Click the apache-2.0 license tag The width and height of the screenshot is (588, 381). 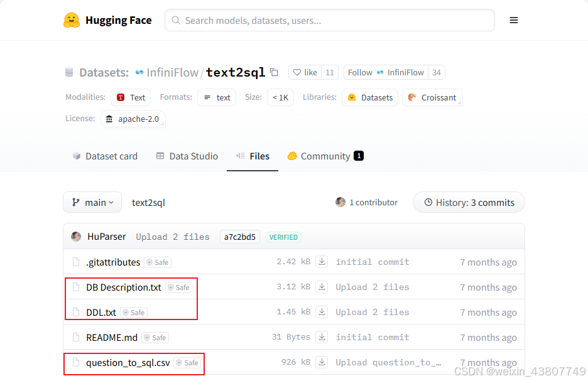pyautogui.click(x=133, y=119)
